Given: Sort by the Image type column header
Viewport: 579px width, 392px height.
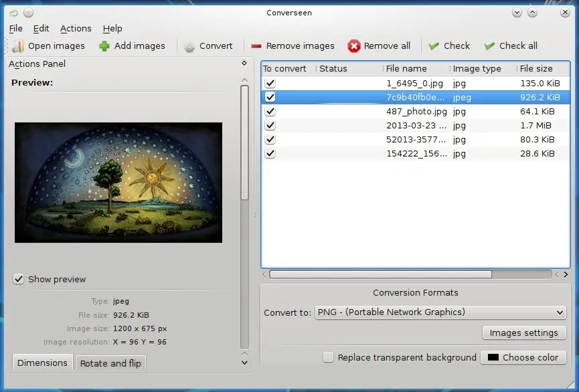Looking at the screenshot, I should pos(483,69).
